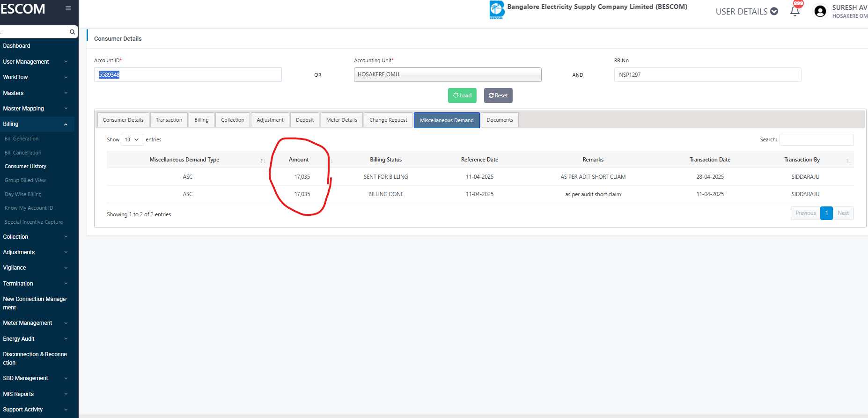Screen dimensions: 868x418
Task: Click the sidebar search magnifier icon
Action: click(x=72, y=32)
